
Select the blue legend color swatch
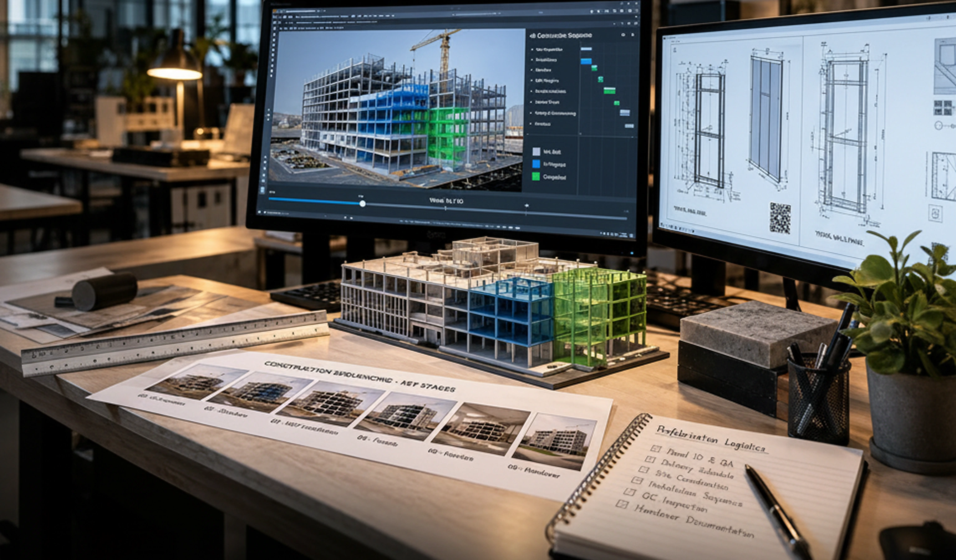536,164
